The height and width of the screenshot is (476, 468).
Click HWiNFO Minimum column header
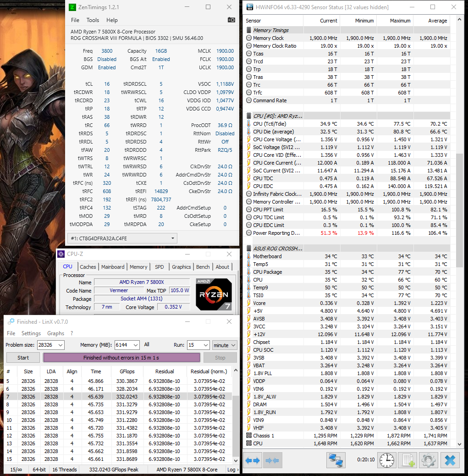point(358,21)
